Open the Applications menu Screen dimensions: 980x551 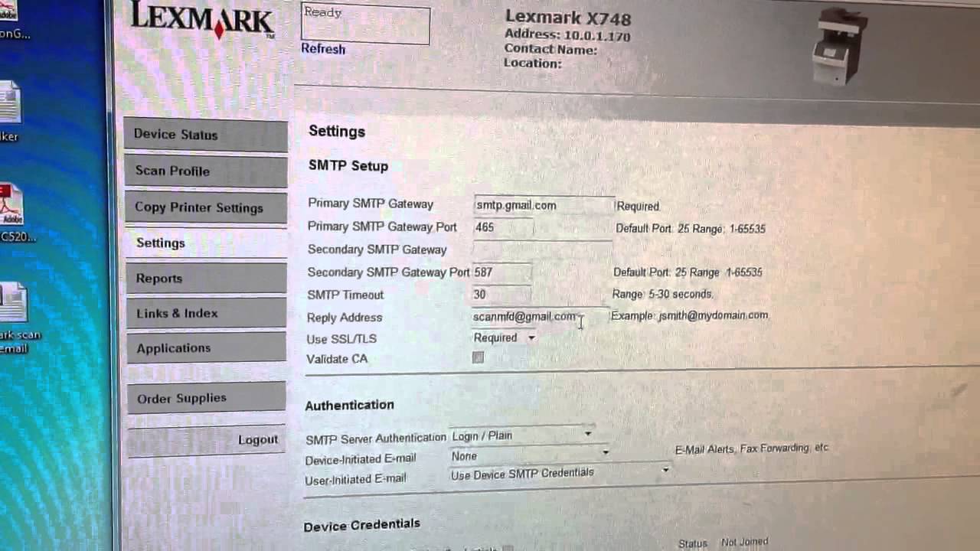[205, 348]
